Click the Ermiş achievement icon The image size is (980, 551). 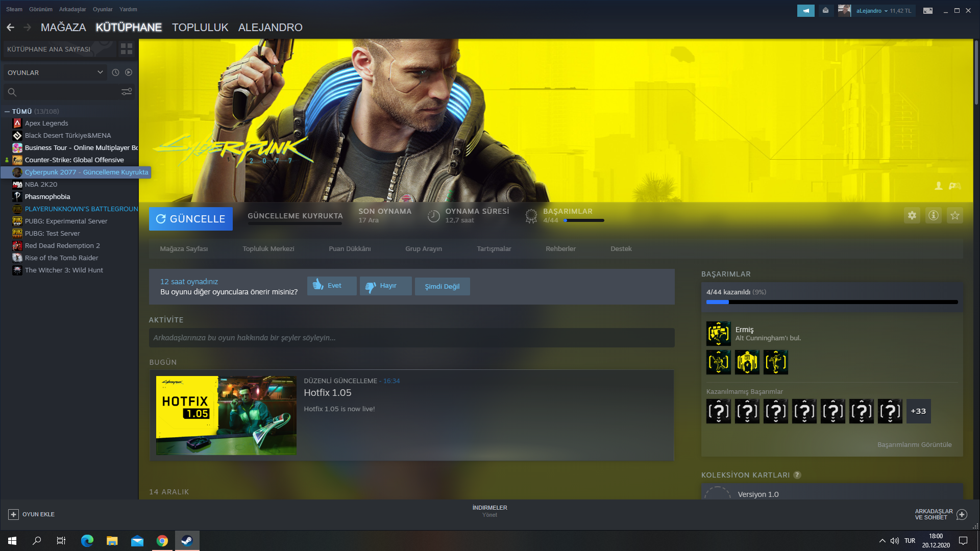tap(719, 334)
